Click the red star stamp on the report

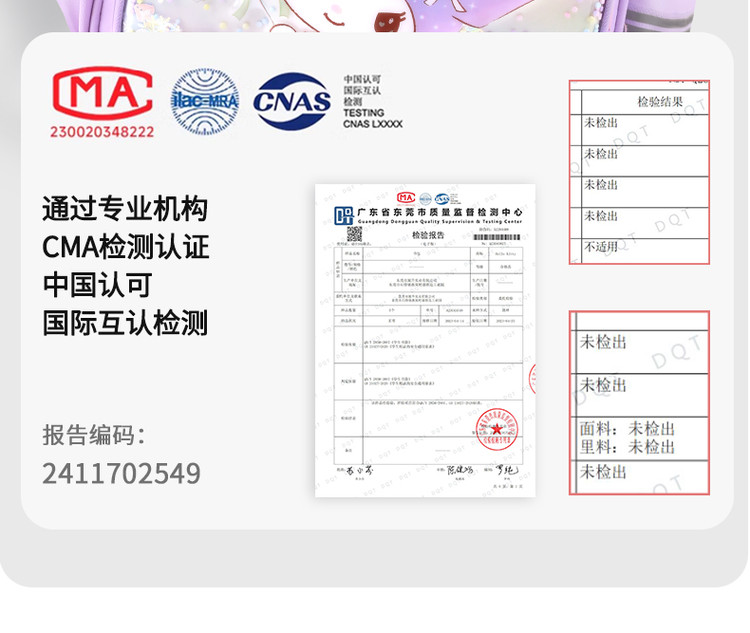coord(496,429)
